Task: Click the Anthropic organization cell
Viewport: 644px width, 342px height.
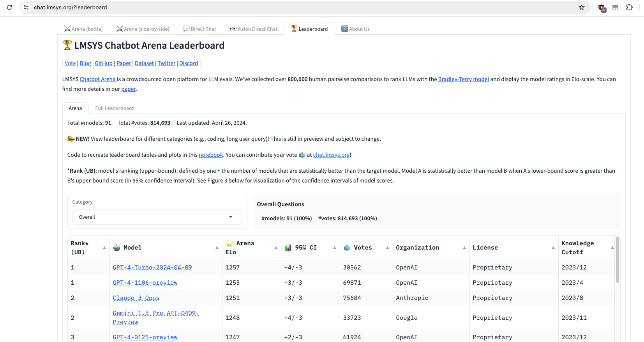Action: click(x=412, y=298)
